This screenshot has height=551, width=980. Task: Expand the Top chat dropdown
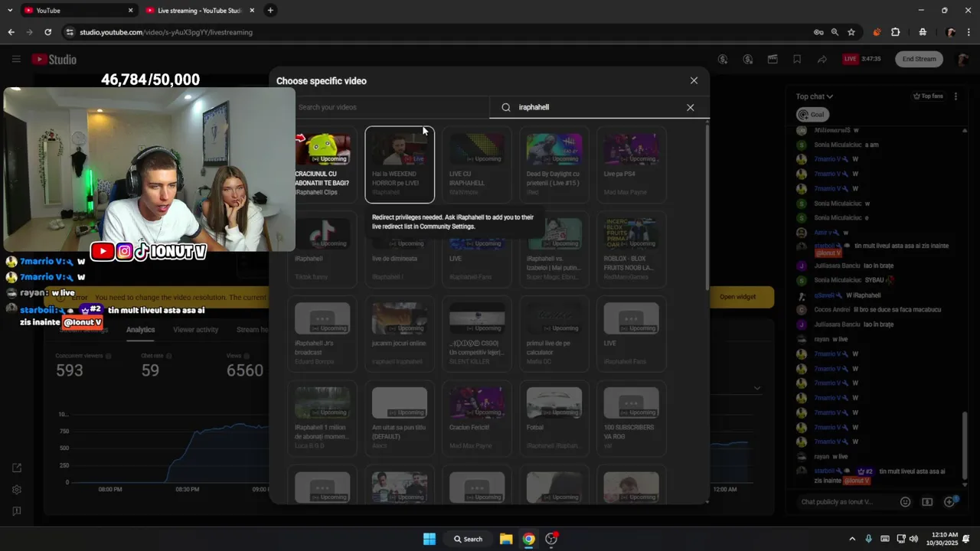pos(814,96)
